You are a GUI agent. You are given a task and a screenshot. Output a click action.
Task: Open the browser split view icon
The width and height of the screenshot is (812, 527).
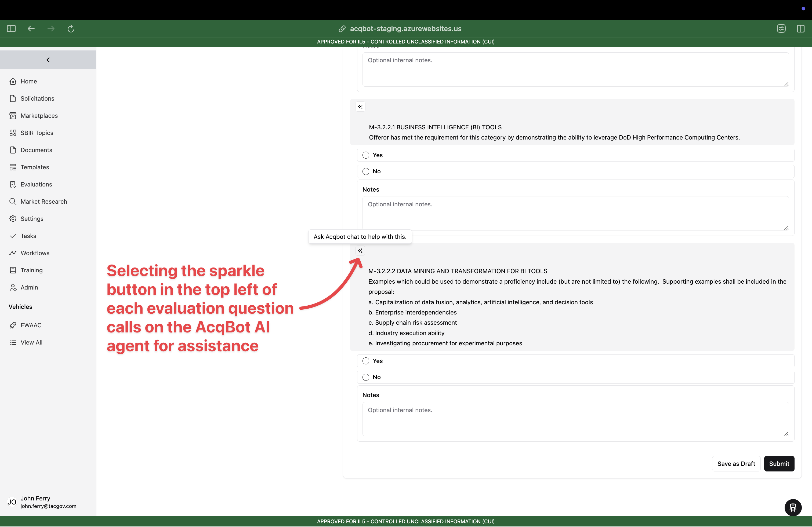point(800,29)
